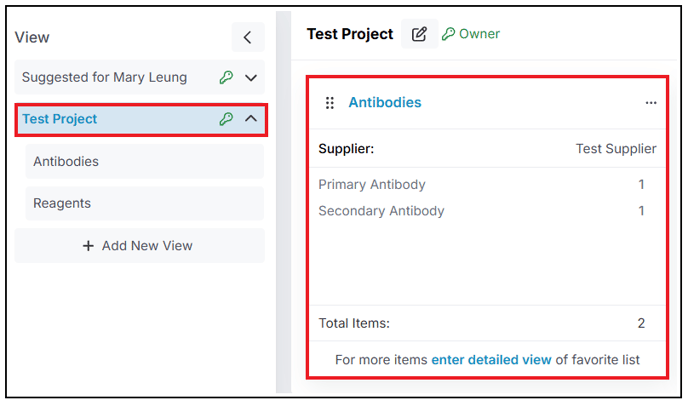Open the Antibodies card title link
Image resolution: width=688 pixels, height=406 pixels.
click(385, 102)
